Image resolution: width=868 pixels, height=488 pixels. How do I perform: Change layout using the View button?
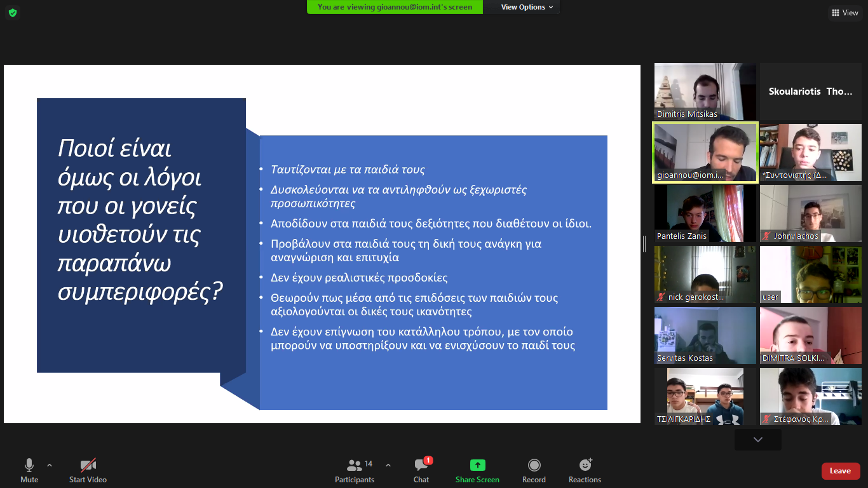point(844,13)
